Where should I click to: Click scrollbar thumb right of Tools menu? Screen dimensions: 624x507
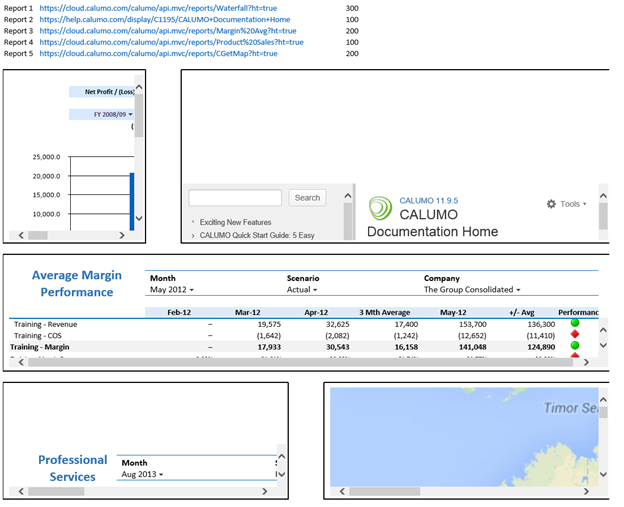click(x=603, y=216)
